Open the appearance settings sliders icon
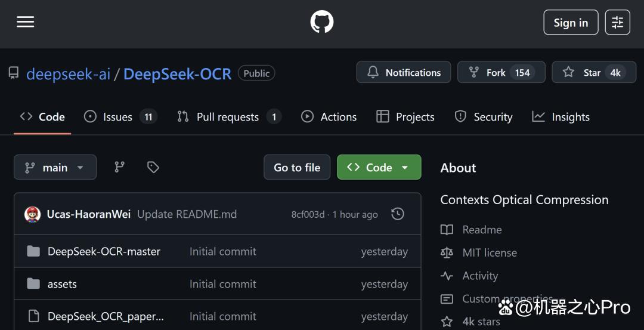 (617, 22)
